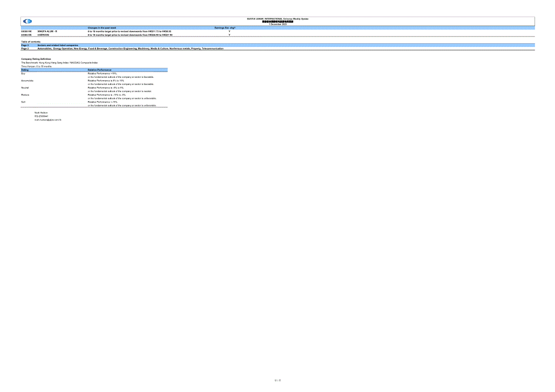The height and width of the screenshot is (392, 555).
Task: Select the 'GUOTAI JUNAN INTERNATIONAL Universe Weekly Update' title
Action: pyautogui.click(x=277, y=19)
